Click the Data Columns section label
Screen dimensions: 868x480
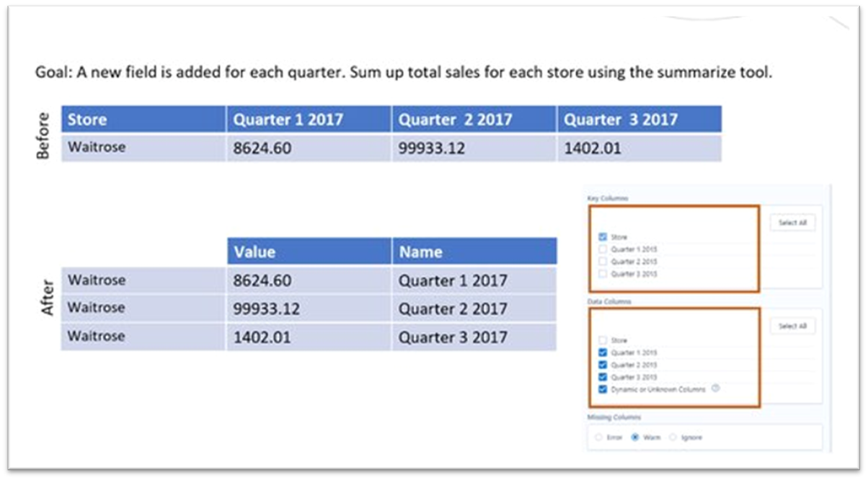pyautogui.click(x=609, y=301)
